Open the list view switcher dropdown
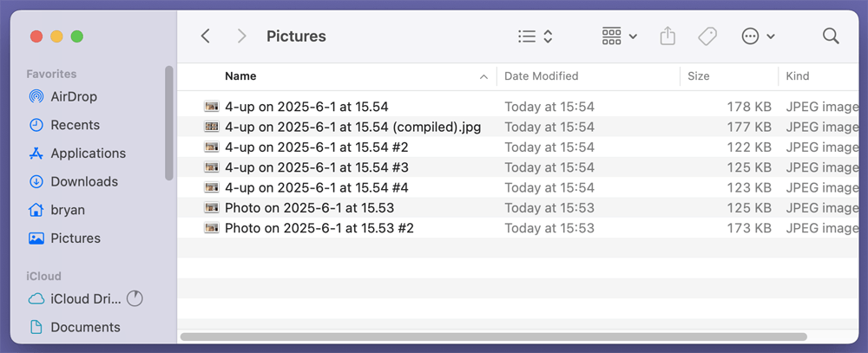The height and width of the screenshot is (353, 868). [x=535, y=36]
